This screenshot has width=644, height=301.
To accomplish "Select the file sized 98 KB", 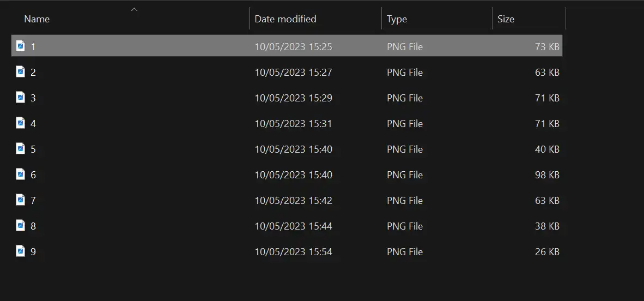I will [x=287, y=174].
